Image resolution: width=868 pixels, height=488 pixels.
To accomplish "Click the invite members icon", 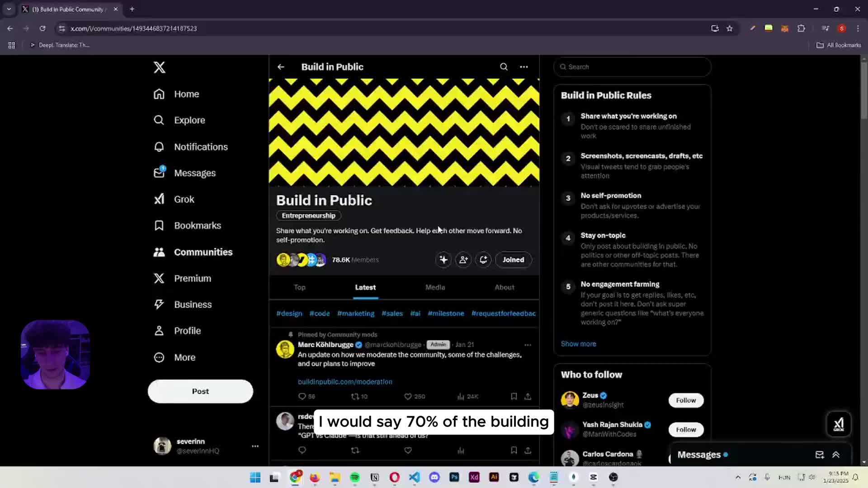I will 463,260.
